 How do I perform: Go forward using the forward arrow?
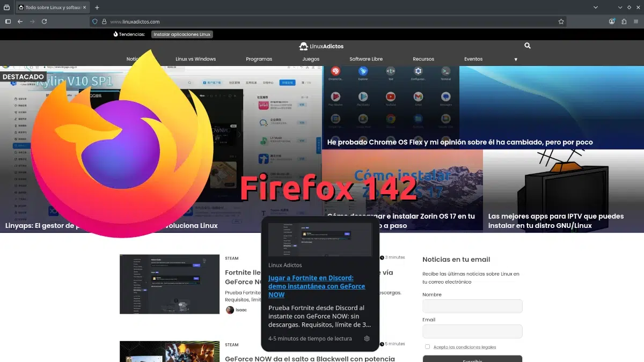[x=32, y=21]
